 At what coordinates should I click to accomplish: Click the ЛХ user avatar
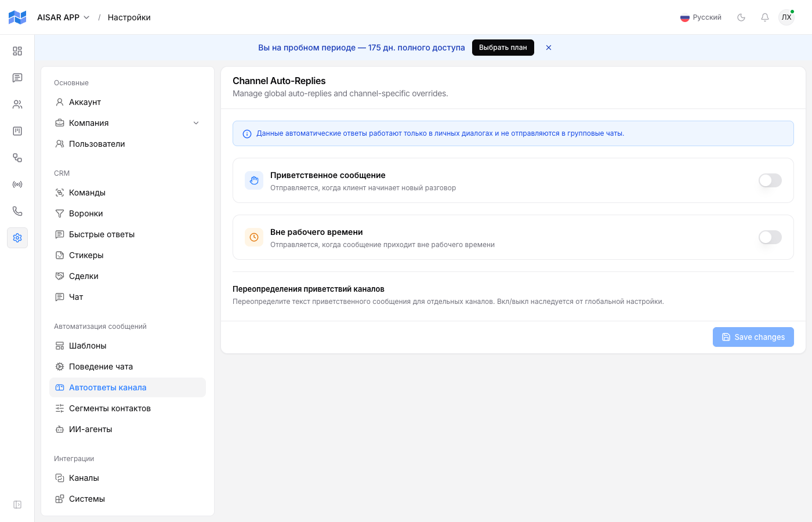click(786, 17)
